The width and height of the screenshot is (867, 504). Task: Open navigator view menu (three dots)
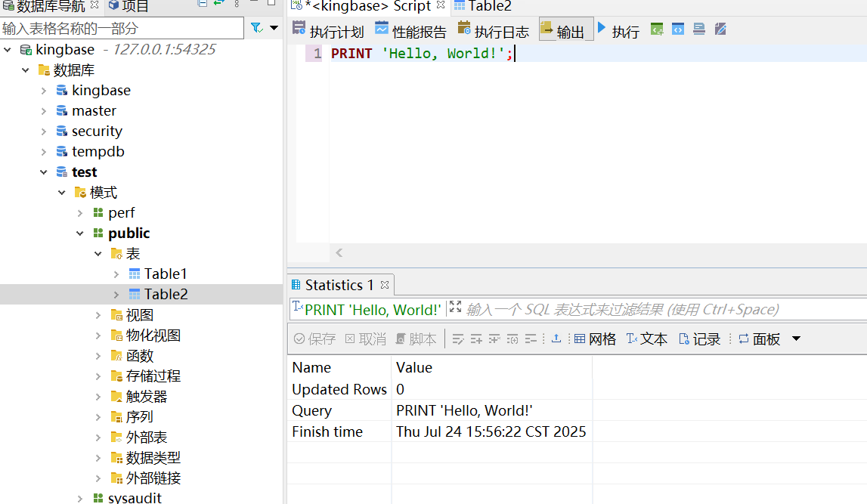237,3
